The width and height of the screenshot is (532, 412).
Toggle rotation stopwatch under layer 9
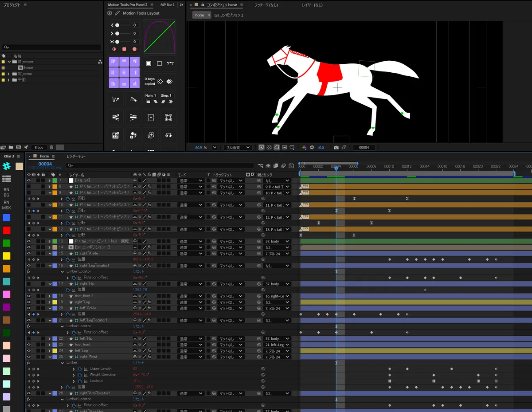[x=68, y=199]
